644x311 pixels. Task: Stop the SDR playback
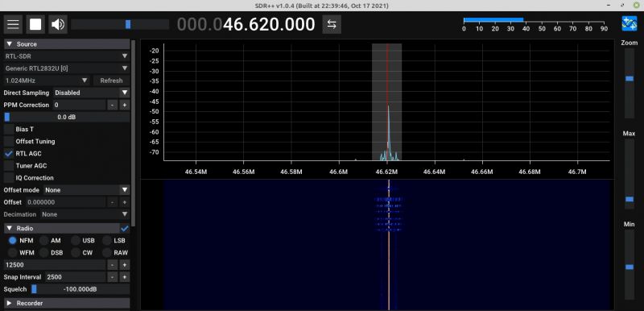[x=35, y=25]
